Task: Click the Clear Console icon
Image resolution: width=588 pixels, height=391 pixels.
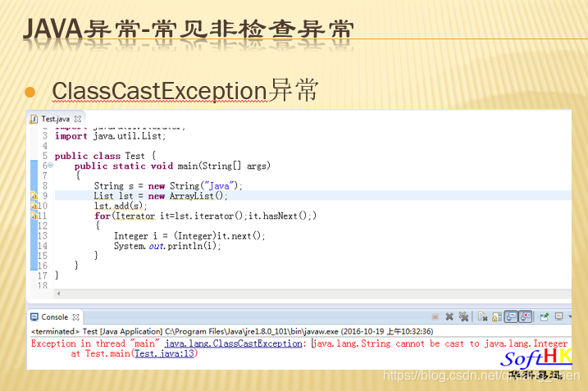Action: pos(483,317)
